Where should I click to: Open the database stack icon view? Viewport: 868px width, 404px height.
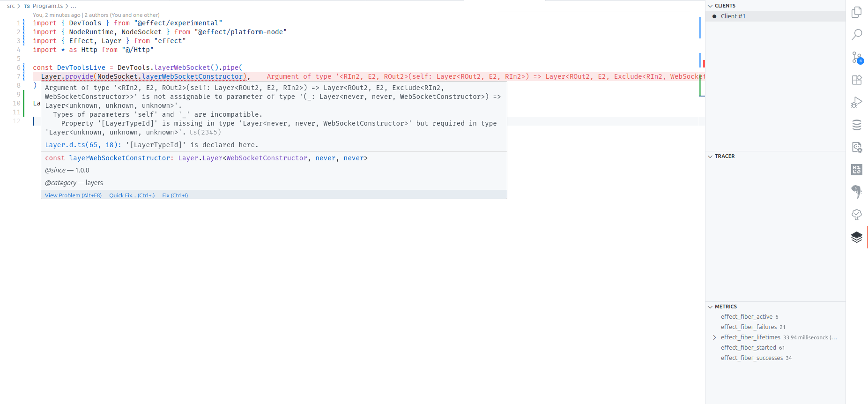click(857, 125)
